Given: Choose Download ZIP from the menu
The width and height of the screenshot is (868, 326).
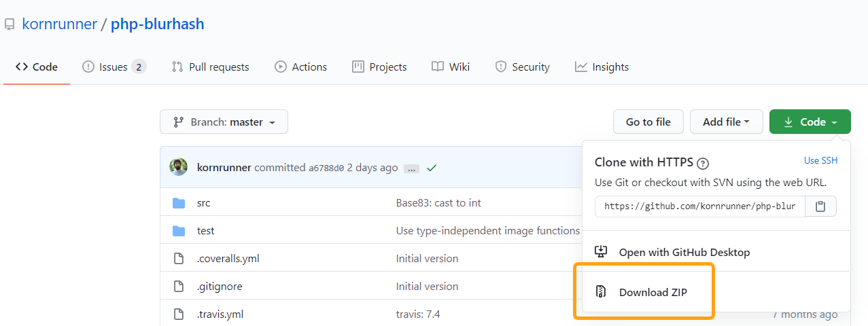Looking at the screenshot, I should tap(653, 292).
